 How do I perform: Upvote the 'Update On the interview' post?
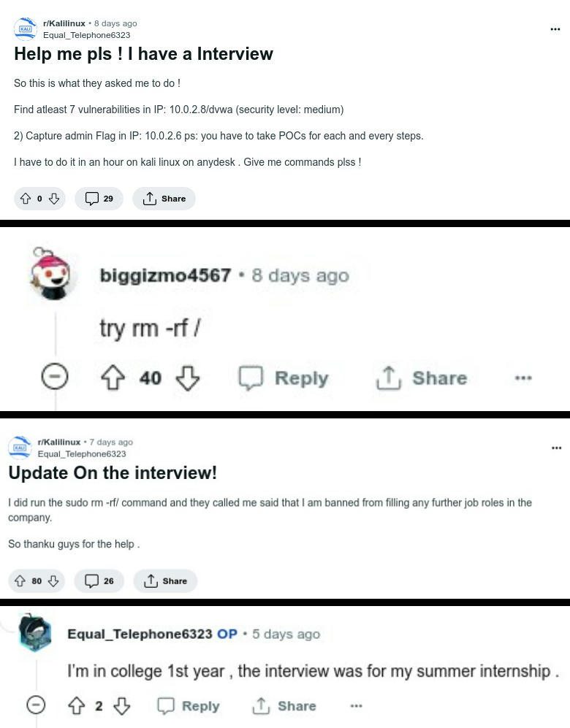[x=20, y=581]
